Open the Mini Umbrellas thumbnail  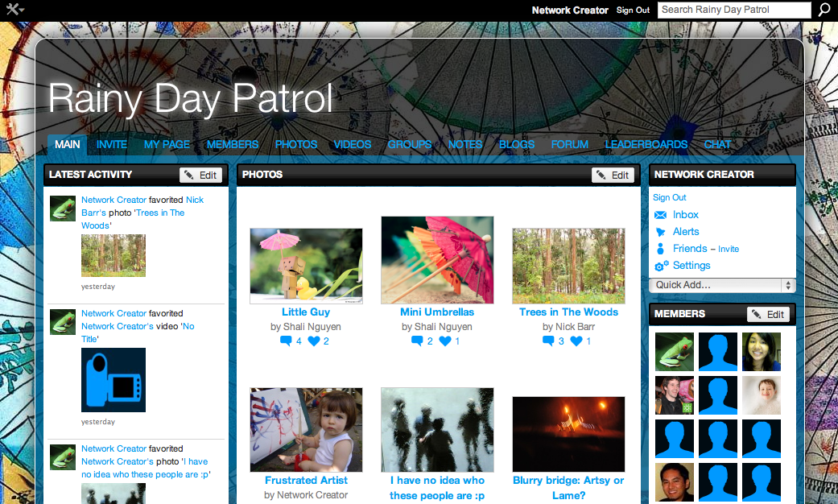(x=437, y=260)
